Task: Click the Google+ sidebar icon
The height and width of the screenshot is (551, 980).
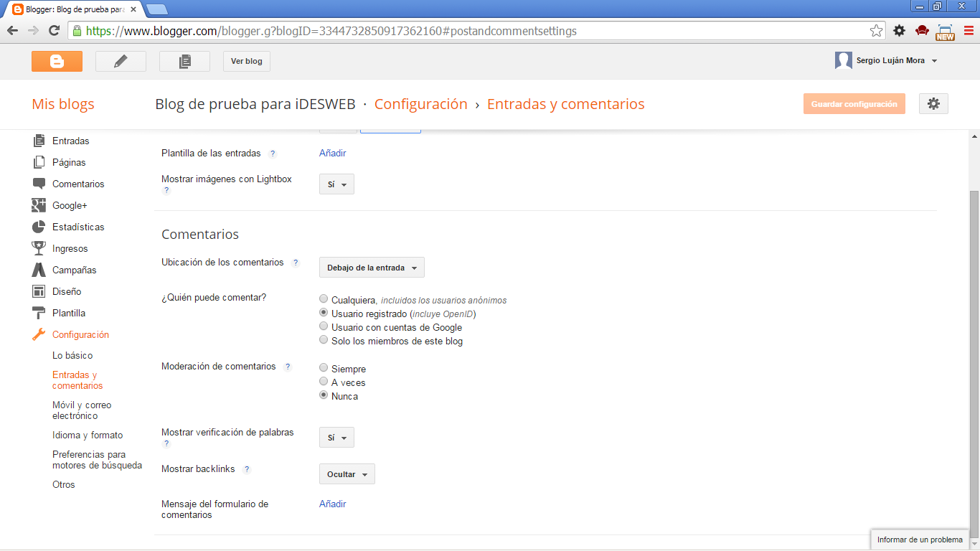Action: 39,205
